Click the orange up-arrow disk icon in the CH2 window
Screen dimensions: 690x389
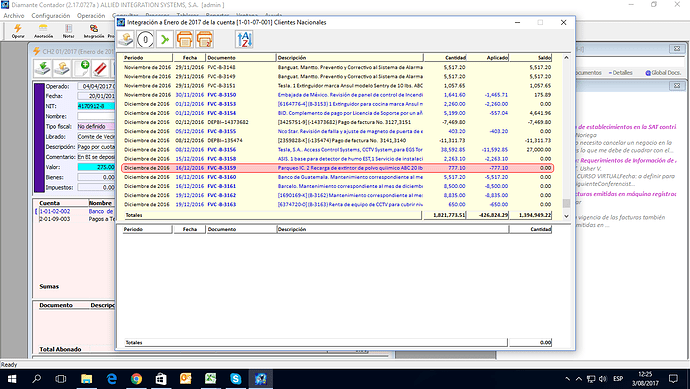(x=62, y=68)
